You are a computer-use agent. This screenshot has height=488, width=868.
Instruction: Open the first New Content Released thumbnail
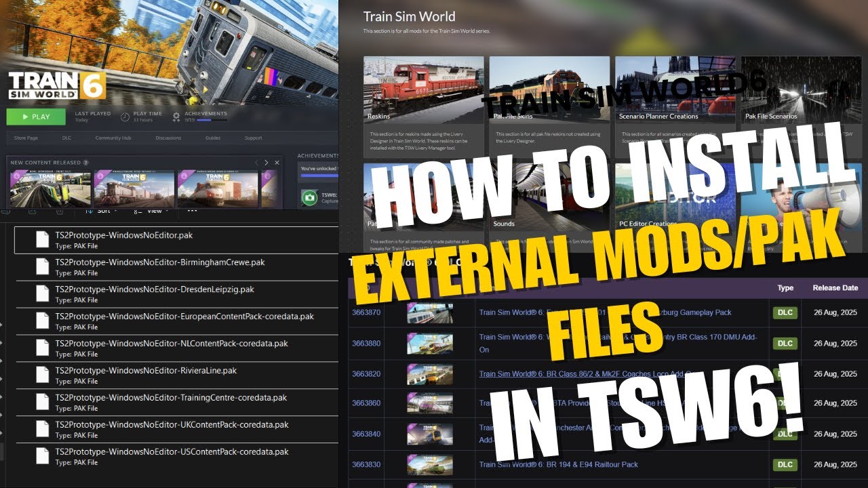pos(50,189)
